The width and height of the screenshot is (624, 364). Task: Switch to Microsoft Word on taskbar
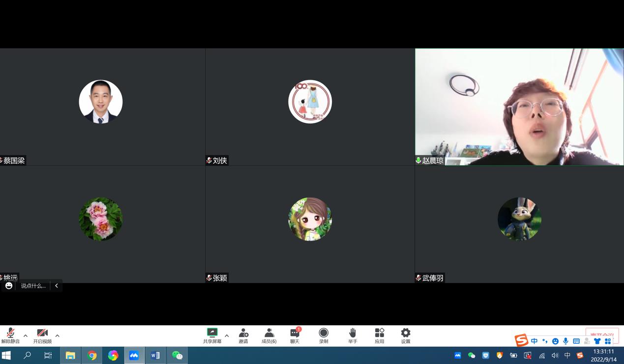pyautogui.click(x=155, y=355)
